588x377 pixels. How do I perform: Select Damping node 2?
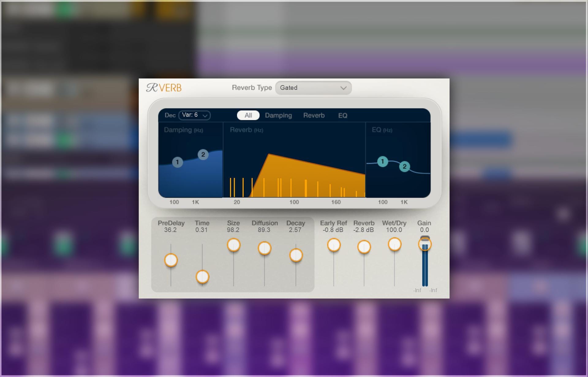[x=203, y=154]
